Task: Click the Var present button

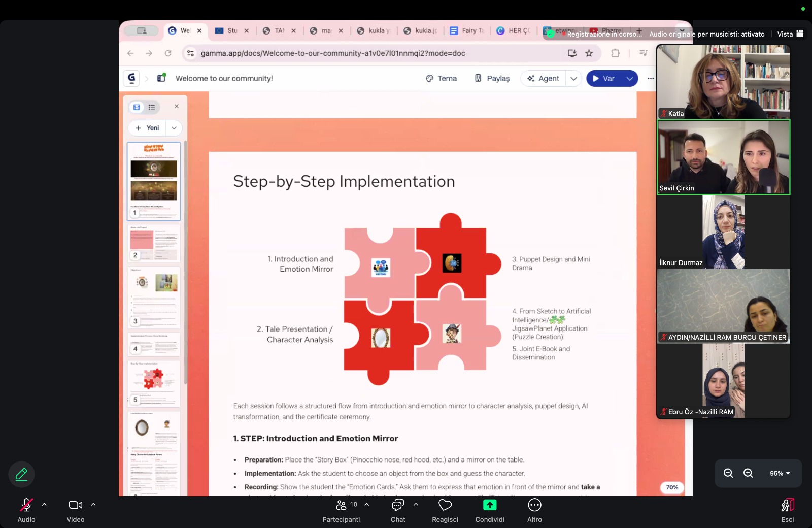Action: (604, 78)
